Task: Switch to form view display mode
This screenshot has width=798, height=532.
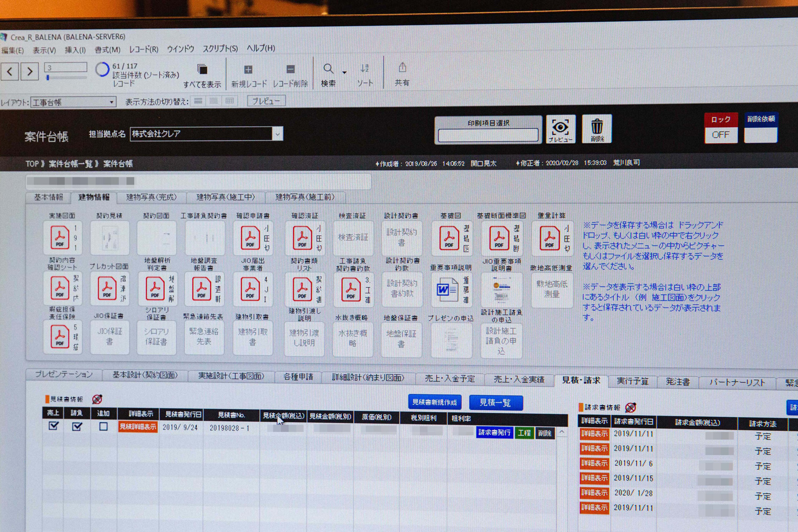Action: [198, 101]
